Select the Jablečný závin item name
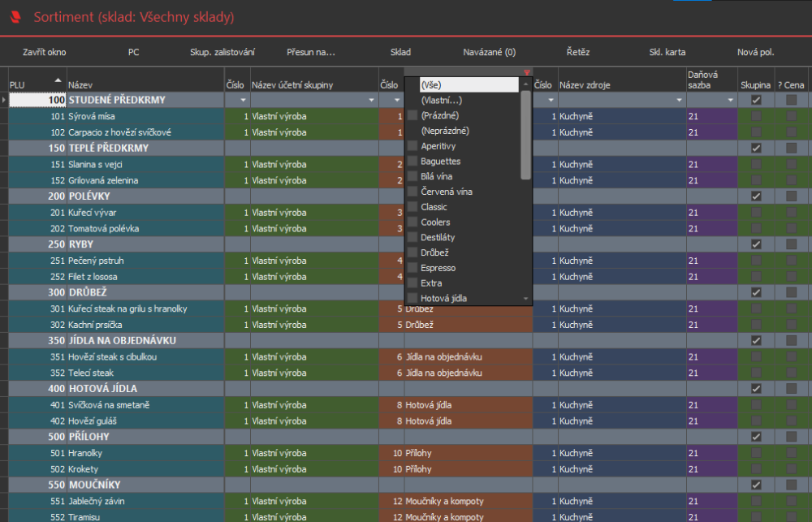The image size is (812, 522). (145, 501)
